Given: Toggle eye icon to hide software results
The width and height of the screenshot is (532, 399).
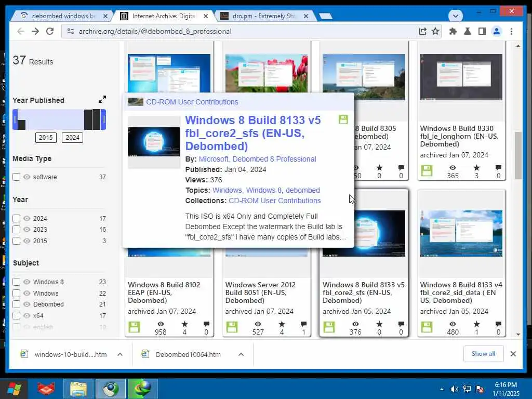Looking at the screenshot, I should (x=27, y=177).
